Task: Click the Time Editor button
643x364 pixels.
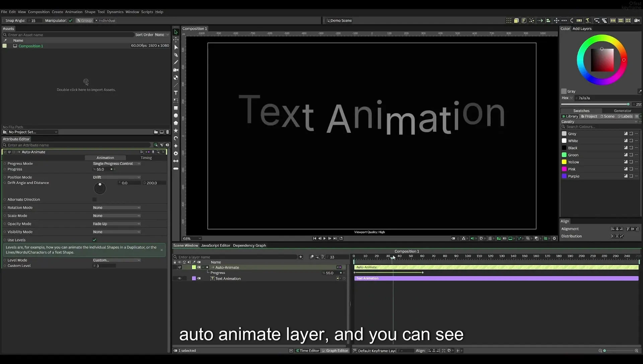Action: 307,351
